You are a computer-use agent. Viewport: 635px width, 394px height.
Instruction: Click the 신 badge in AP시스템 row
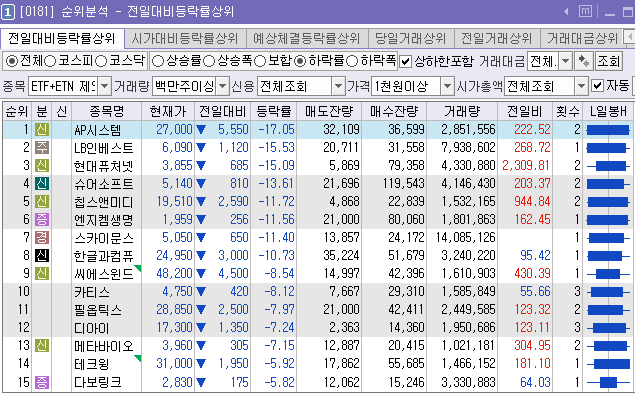point(42,130)
